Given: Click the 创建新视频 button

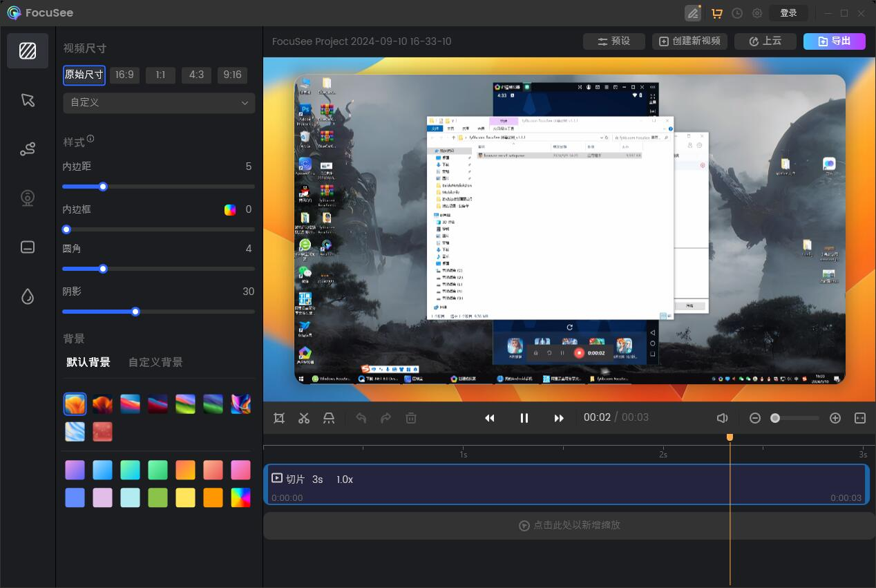Looking at the screenshot, I should tap(689, 41).
